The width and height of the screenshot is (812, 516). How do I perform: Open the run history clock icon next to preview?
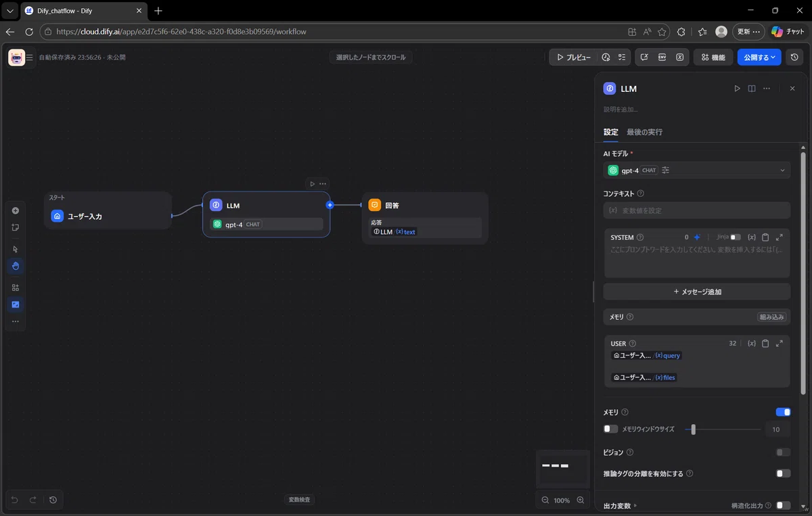[x=606, y=57]
